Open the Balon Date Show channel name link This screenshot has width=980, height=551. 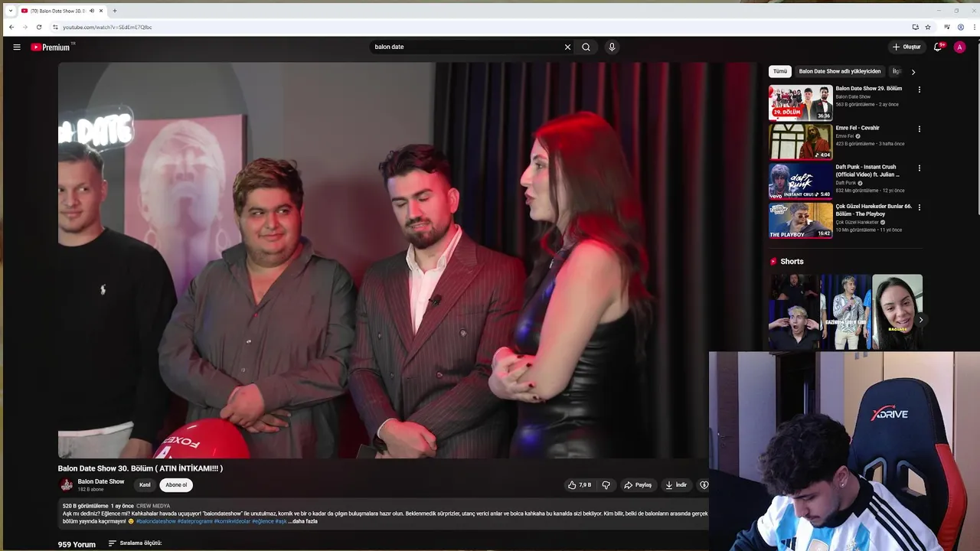[x=101, y=481]
